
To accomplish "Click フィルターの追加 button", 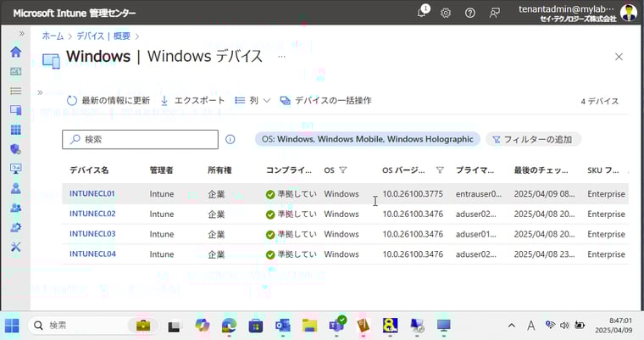I will tap(533, 139).
